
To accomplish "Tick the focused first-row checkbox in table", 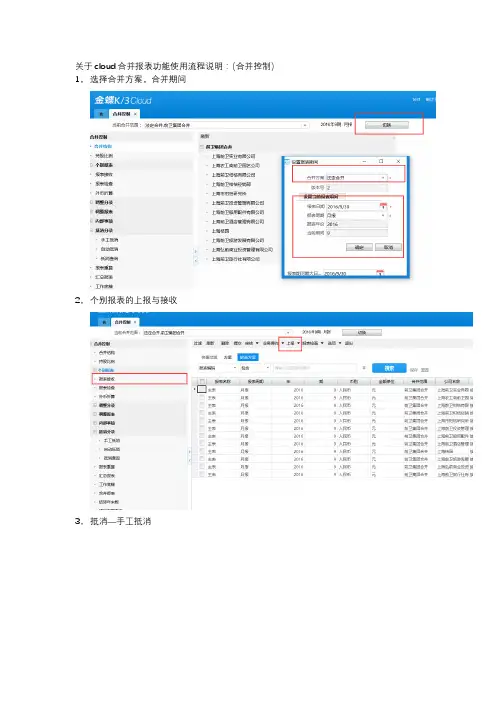I will click(x=202, y=389).
